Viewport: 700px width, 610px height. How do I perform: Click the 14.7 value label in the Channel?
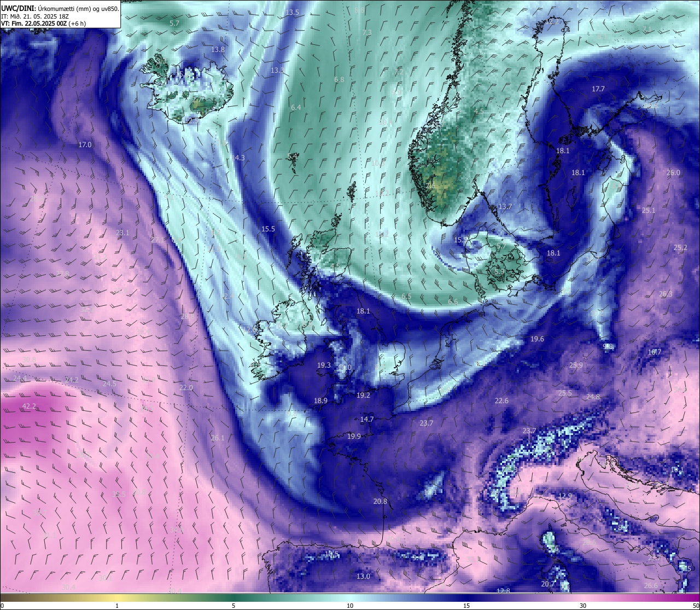point(367,419)
